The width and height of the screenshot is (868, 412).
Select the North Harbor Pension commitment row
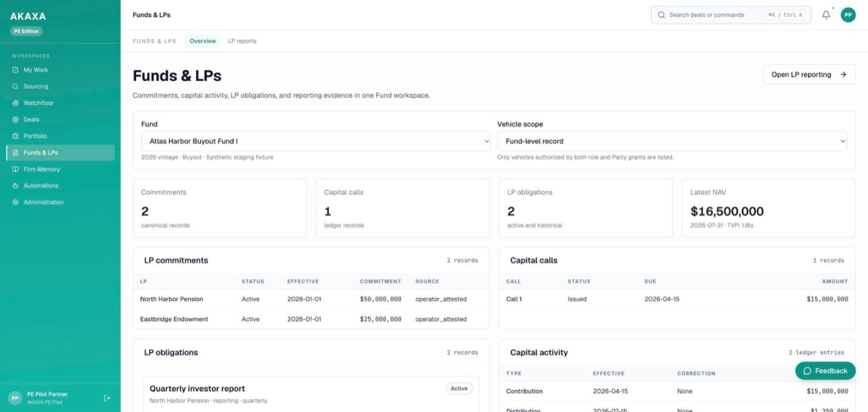tap(311, 299)
